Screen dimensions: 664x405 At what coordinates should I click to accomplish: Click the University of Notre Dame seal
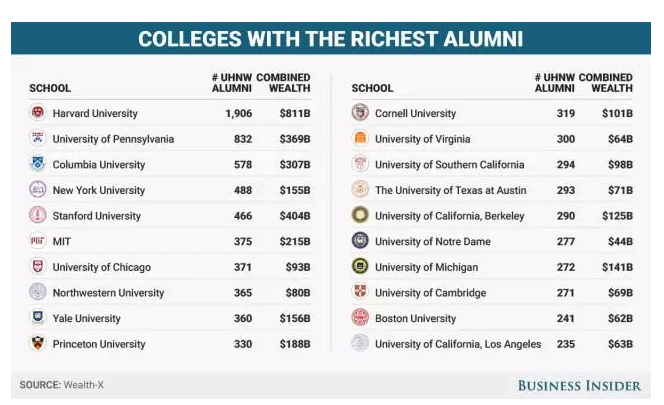point(360,241)
